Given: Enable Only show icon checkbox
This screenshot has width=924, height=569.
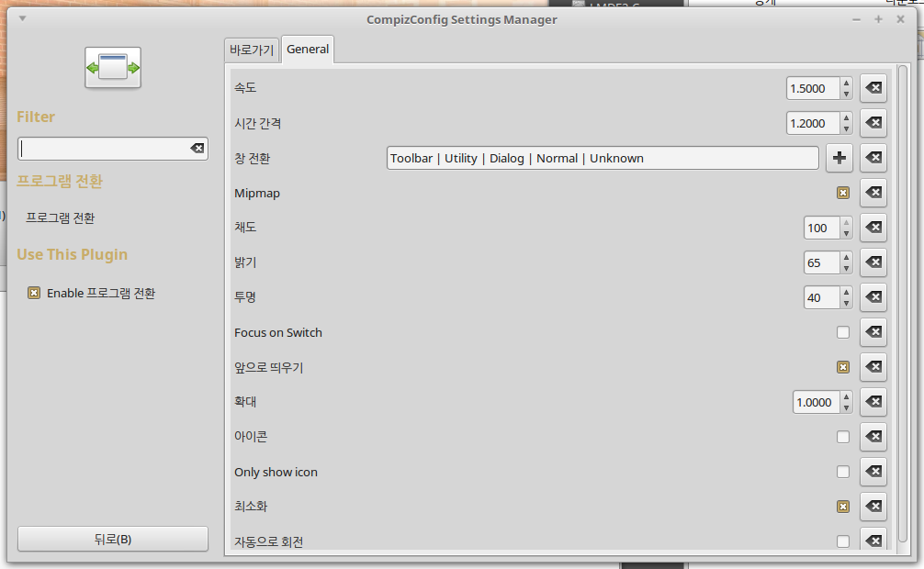Looking at the screenshot, I should click(843, 472).
